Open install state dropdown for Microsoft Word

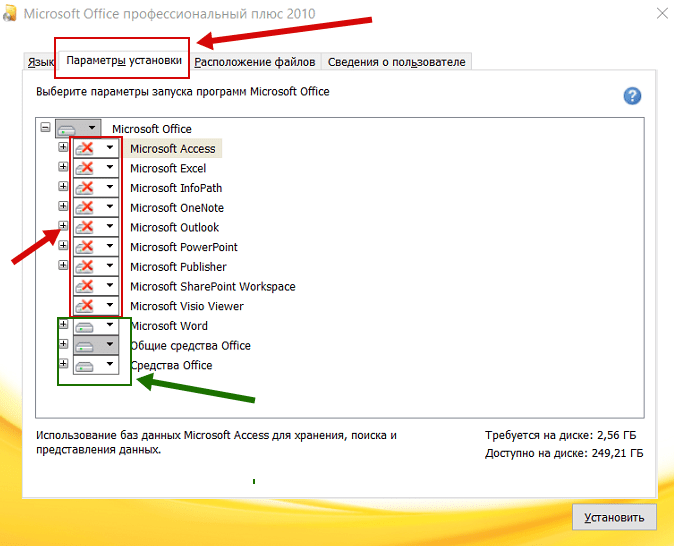(x=96, y=325)
